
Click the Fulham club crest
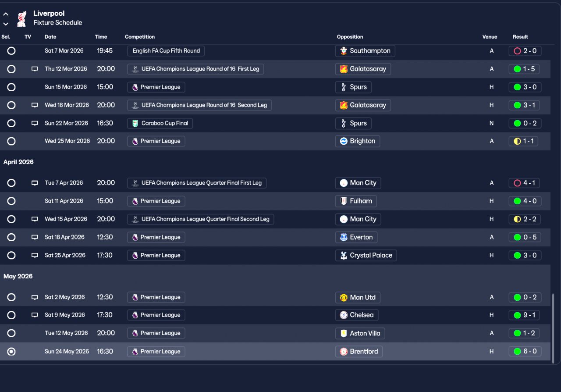(x=344, y=201)
